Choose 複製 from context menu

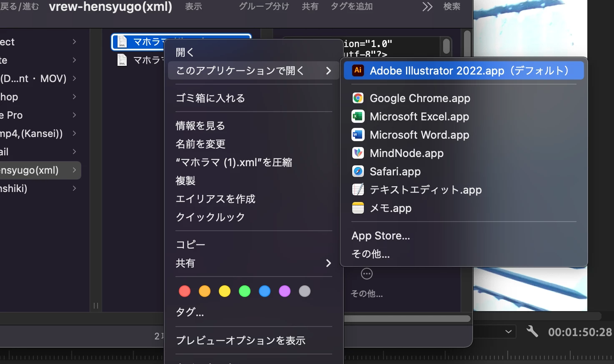point(253,180)
